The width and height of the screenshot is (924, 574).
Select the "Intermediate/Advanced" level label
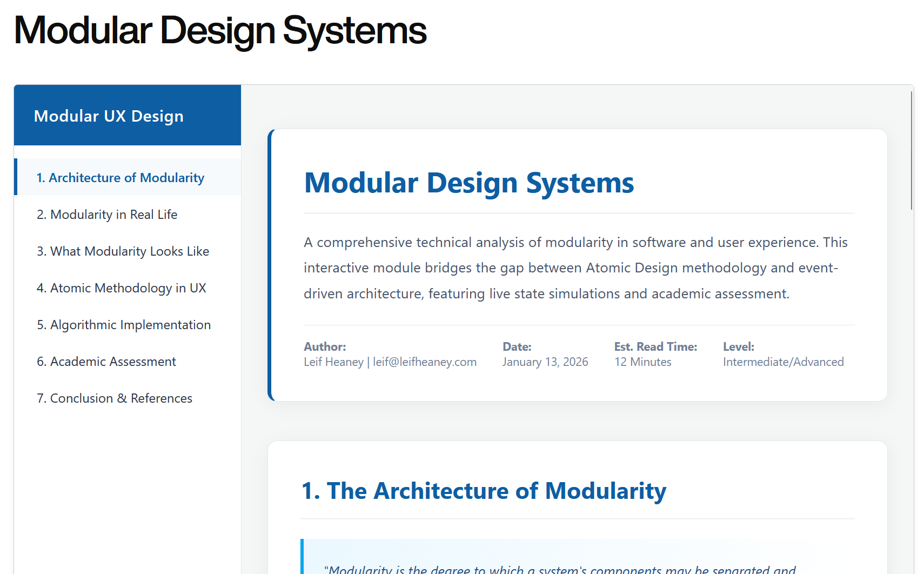pos(783,362)
